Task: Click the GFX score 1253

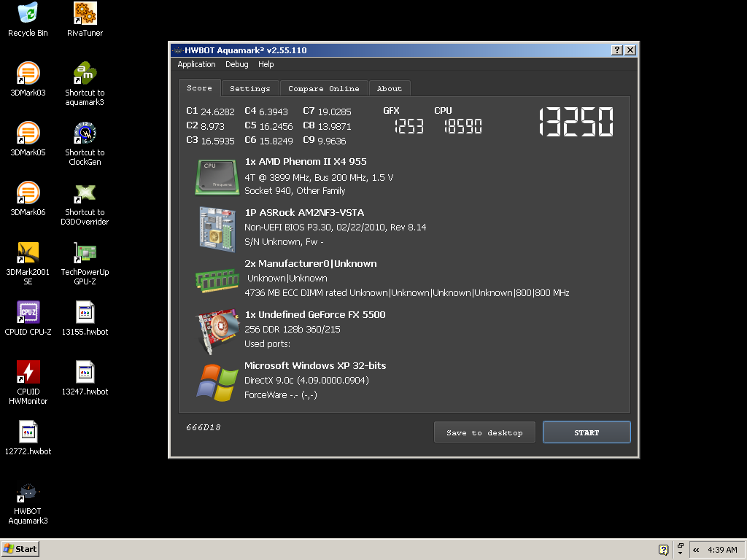Action: tap(409, 126)
